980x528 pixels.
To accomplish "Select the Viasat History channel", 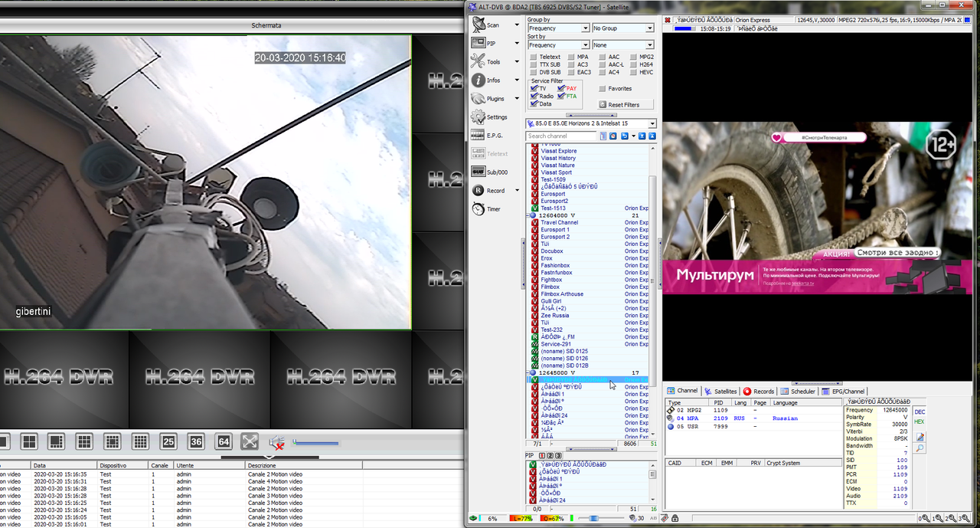I will click(x=558, y=158).
